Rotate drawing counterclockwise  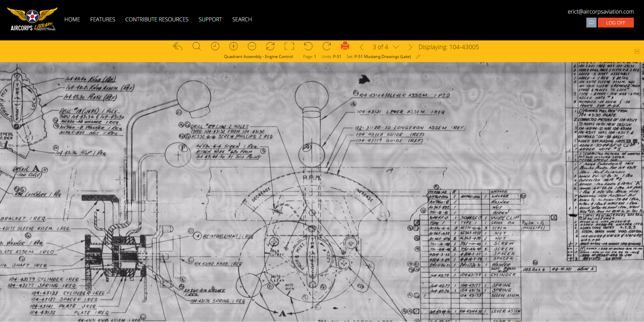(x=308, y=46)
